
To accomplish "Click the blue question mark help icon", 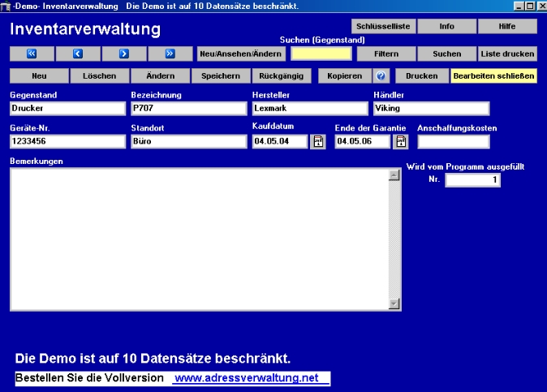I will tap(381, 76).
